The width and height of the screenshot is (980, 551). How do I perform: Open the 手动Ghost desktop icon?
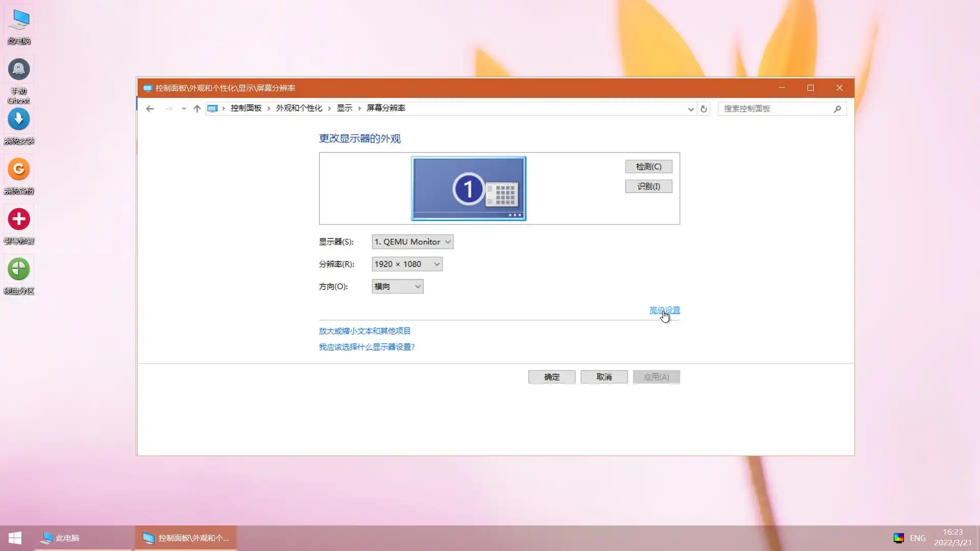click(19, 70)
